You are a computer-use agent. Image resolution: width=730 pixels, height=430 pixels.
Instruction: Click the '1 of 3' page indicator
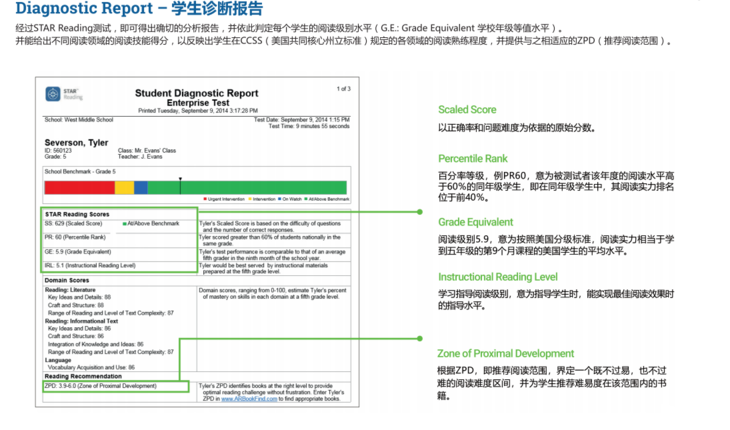click(344, 89)
